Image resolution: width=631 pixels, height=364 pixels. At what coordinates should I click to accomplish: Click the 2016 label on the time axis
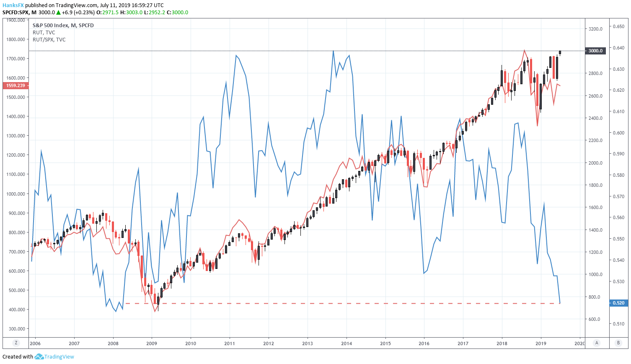click(424, 343)
